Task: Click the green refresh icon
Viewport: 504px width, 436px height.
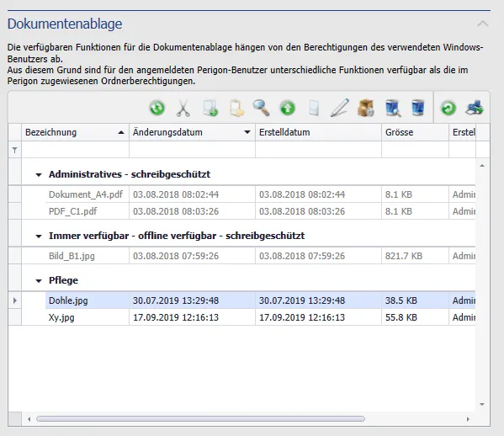Action: pyautogui.click(x=448, y=108)
